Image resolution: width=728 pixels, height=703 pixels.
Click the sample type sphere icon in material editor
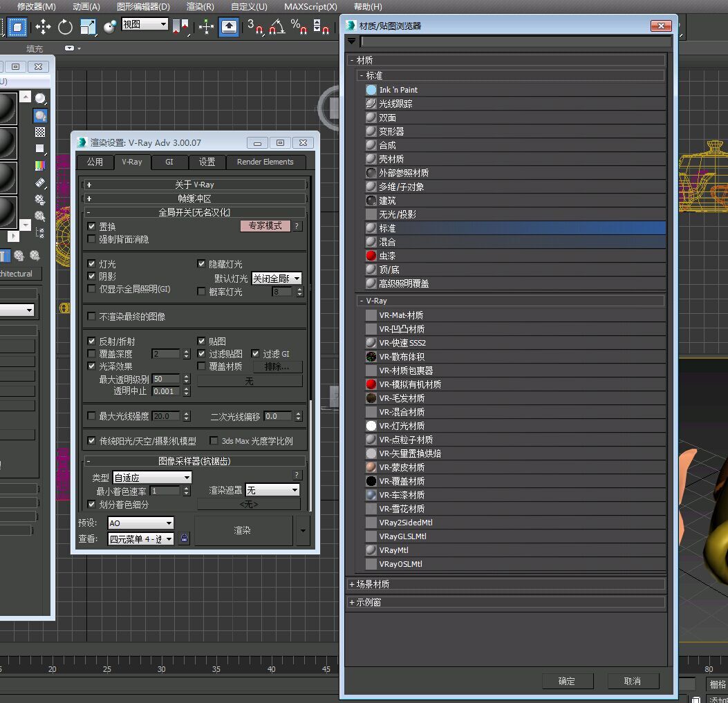(40, 98)
